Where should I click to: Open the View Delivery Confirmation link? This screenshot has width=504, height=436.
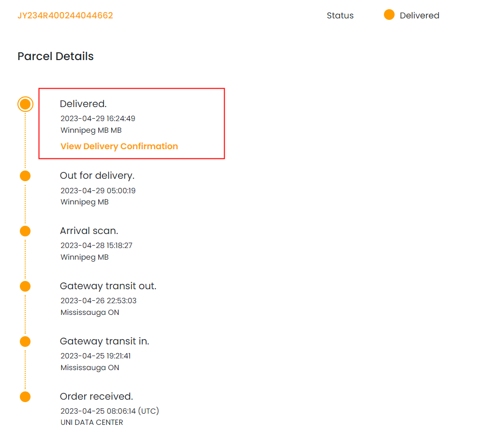pyautogui.click(x=119, y=146)
